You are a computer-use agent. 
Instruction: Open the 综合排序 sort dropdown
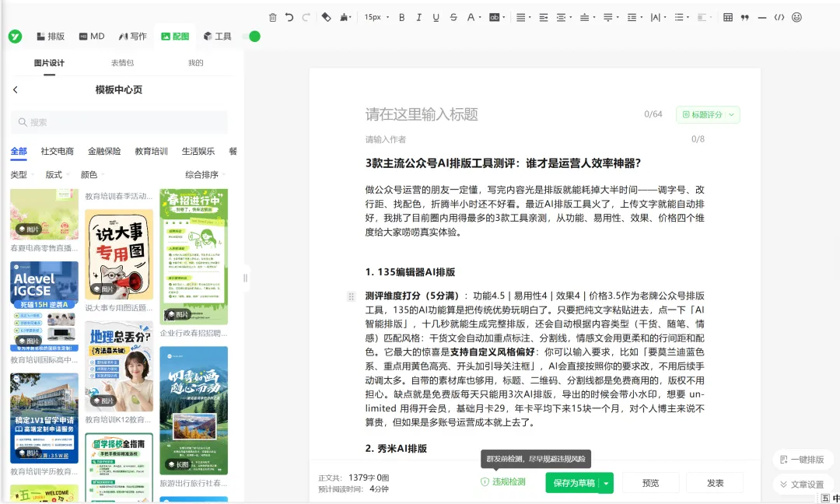(205, 174)
